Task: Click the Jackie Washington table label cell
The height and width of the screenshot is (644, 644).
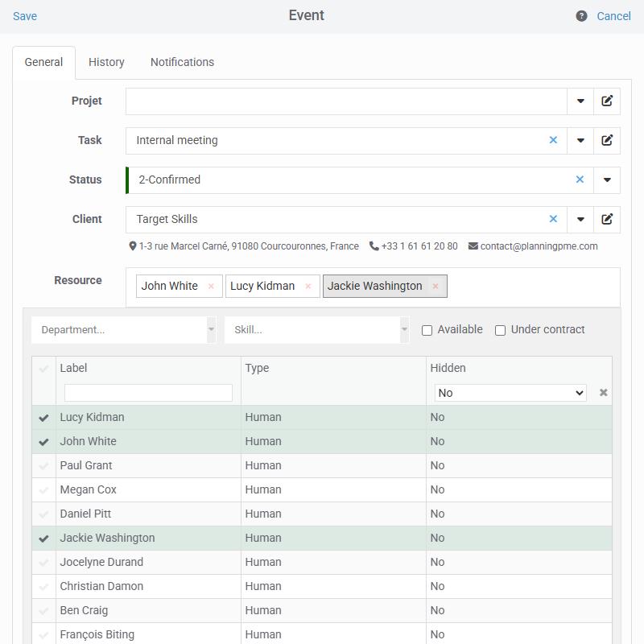Action: [x=148, y=539]
